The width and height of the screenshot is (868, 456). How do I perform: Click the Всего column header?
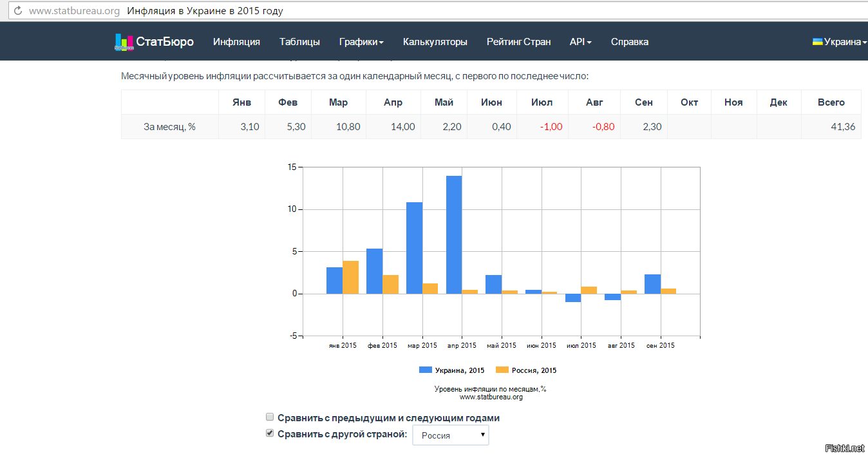point(831,102)
